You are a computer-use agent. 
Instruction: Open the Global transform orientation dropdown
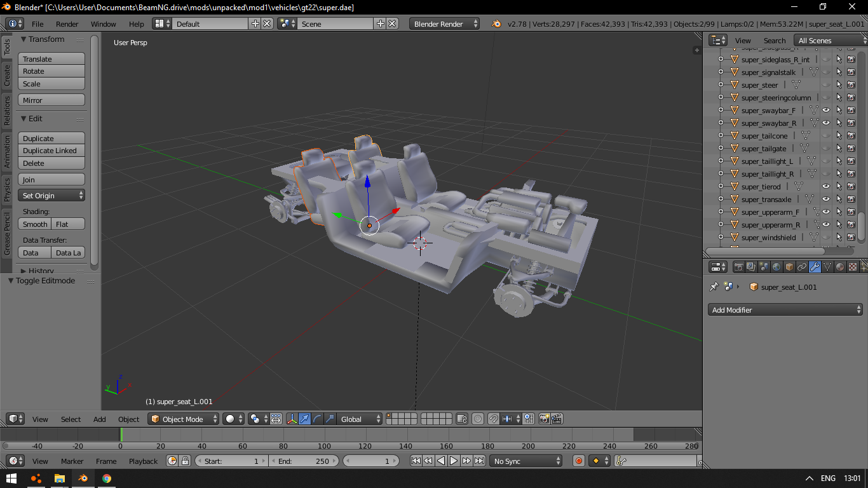[x=360, y=419]
